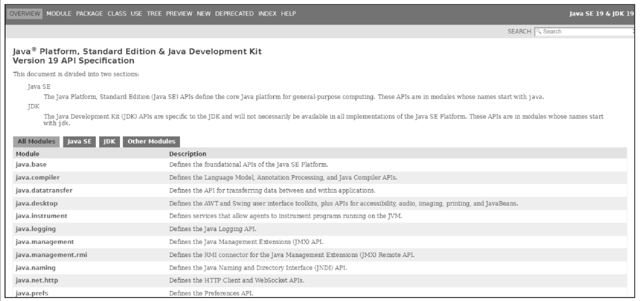Open the java.desktop module link
644x301 pixels.
pyautogui.click(x=37, y=203)
